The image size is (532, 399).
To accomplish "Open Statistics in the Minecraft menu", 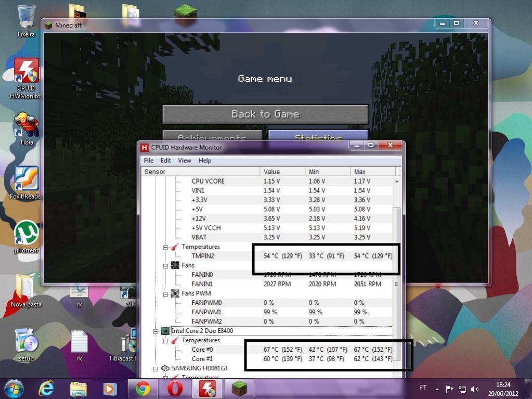I will pyautogui.click(x=318, y=135).
